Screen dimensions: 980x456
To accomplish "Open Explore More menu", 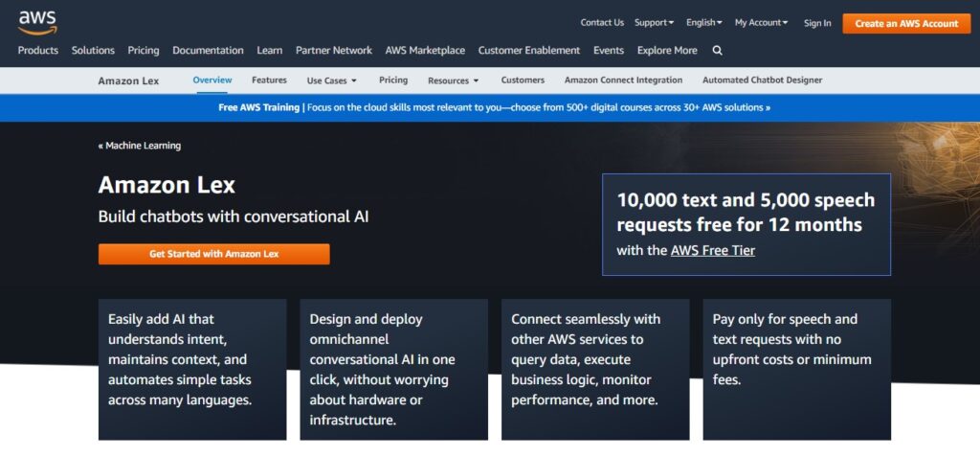I will [x=667, y=50].
